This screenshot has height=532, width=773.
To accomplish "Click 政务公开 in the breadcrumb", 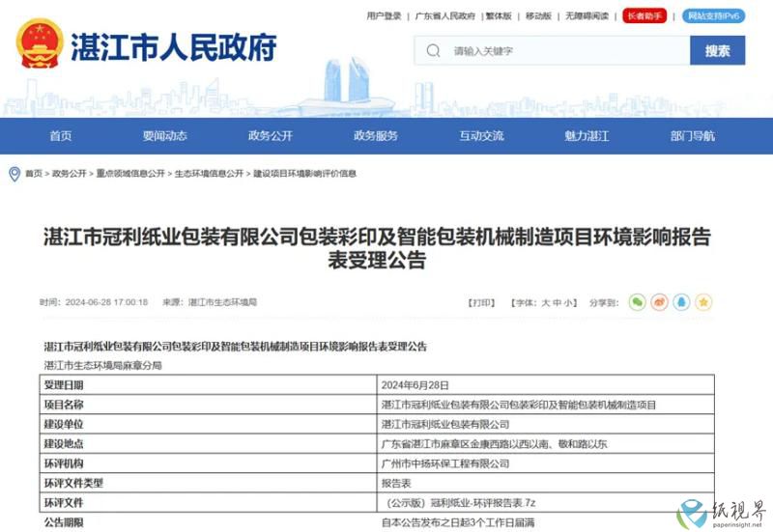I will pyautogui.click(x=69, y=174).
